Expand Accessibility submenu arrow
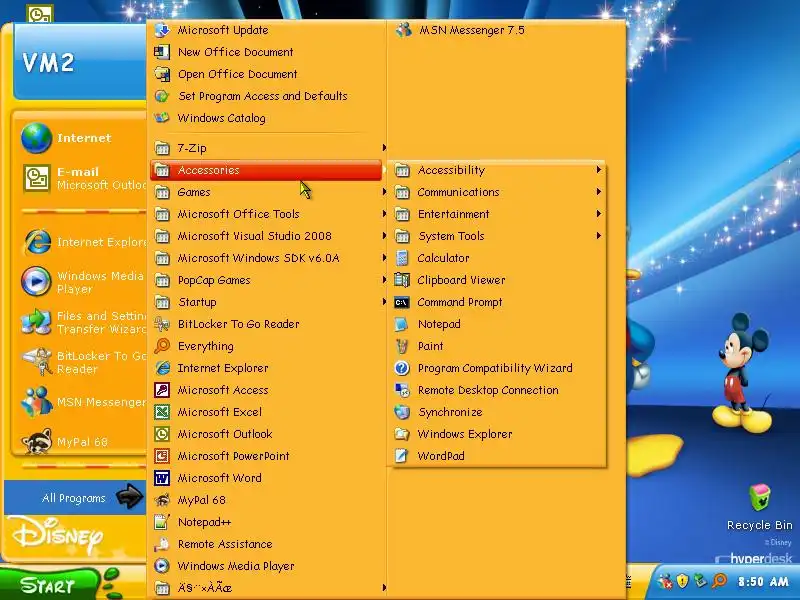The height and width of the screenshot is (600, 800). tap(598, 170)
